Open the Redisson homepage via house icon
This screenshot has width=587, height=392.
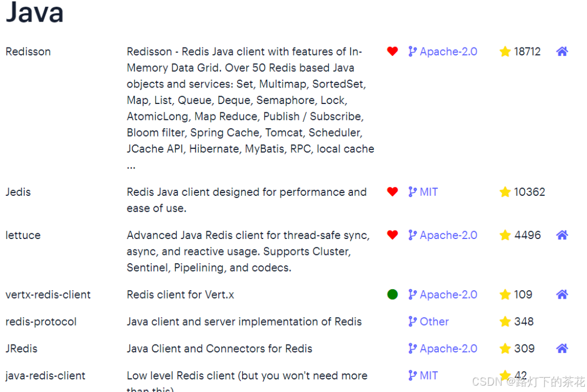562,51
